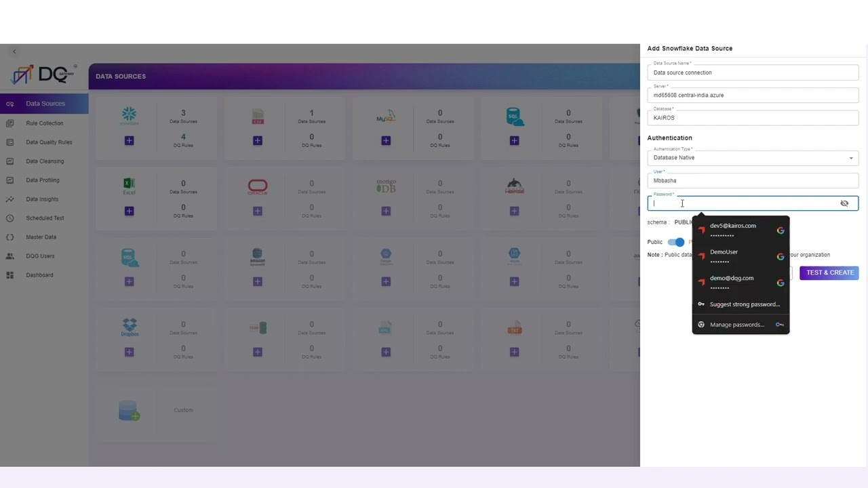
Task: Open Data Sources in the sidebar
Action: point(44,104)
